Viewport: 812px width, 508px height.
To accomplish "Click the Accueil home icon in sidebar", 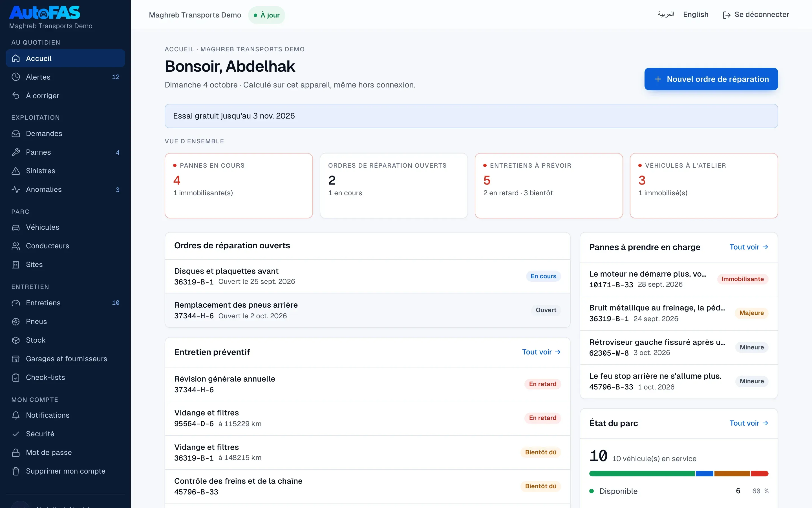I will (16, 58).
